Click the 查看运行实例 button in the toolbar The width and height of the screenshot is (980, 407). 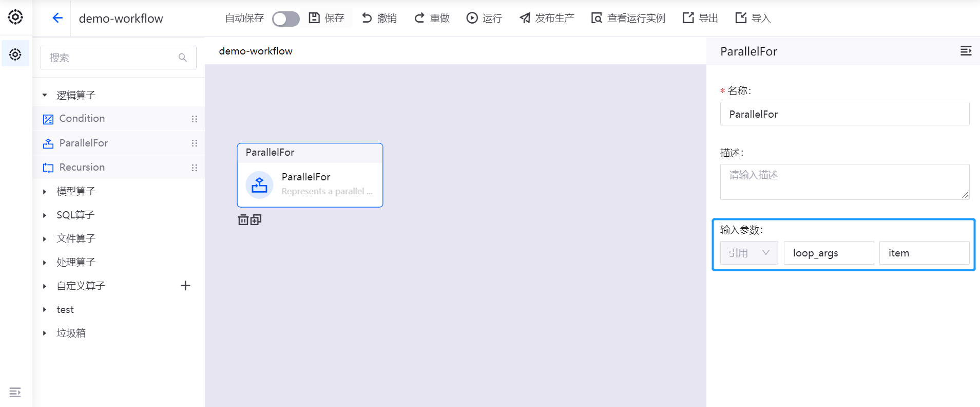coord(628,18)
